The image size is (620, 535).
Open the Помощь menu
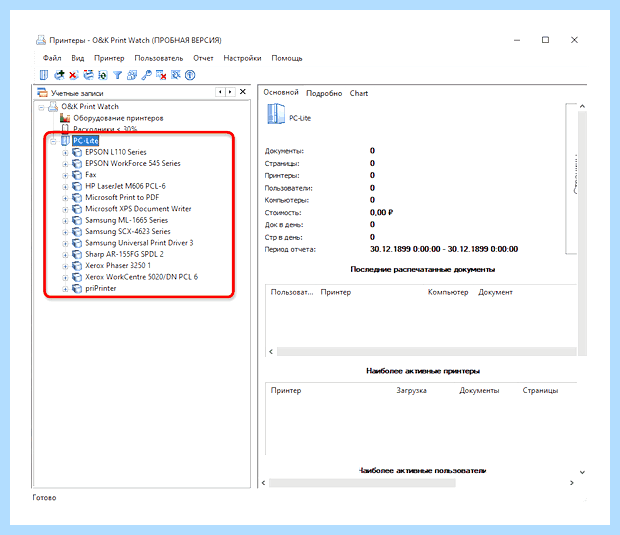287,58
